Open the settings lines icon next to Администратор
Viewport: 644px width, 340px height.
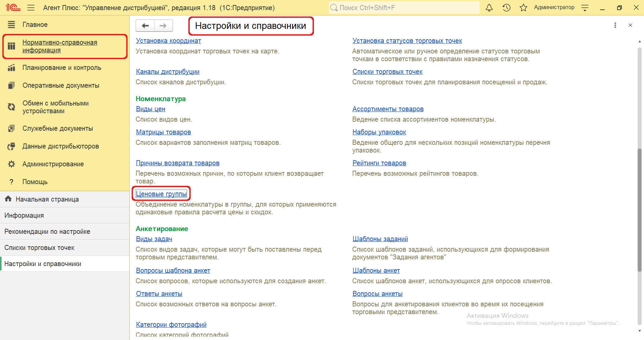(585, 7)
